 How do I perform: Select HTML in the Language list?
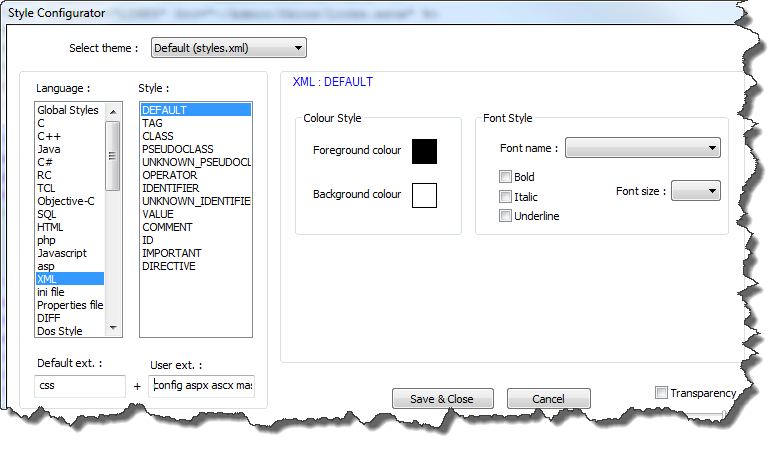tap(50, 227)
